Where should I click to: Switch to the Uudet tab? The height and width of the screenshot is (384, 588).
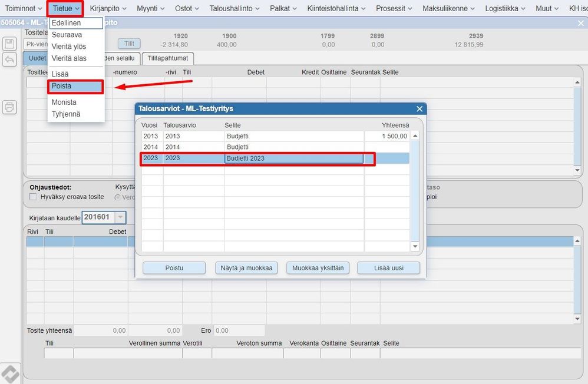[x=37, y=58]
